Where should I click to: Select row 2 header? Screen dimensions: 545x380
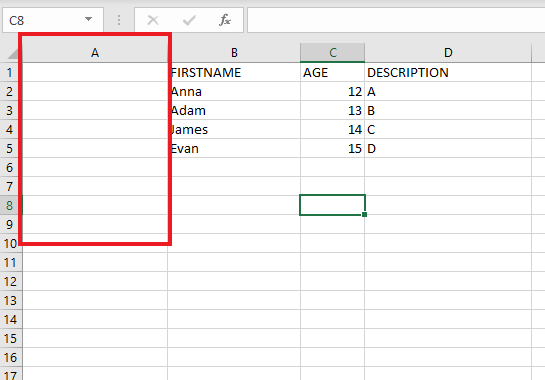pyautogui.click(x=10, y=91)
